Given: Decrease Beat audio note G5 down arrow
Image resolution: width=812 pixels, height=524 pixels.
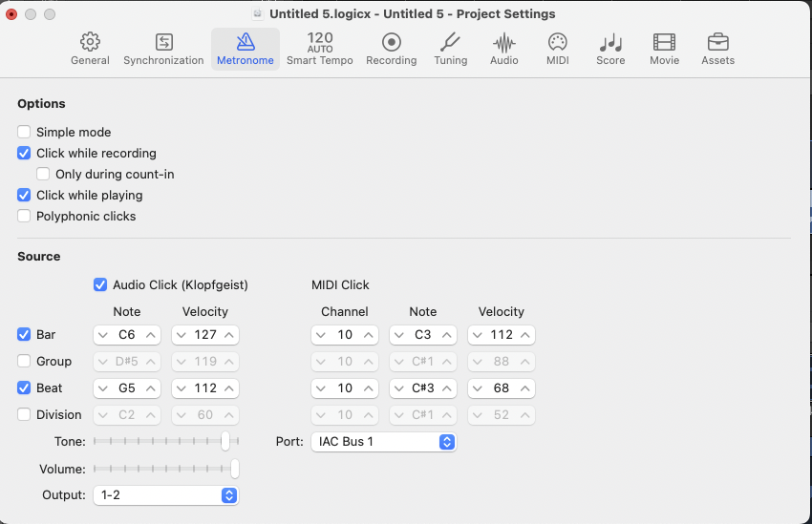Looking at the screenshot, I should point(103,388).
